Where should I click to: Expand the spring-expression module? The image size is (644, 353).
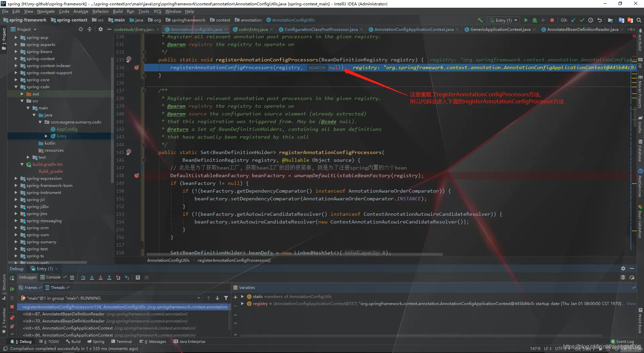pos(16,179)
